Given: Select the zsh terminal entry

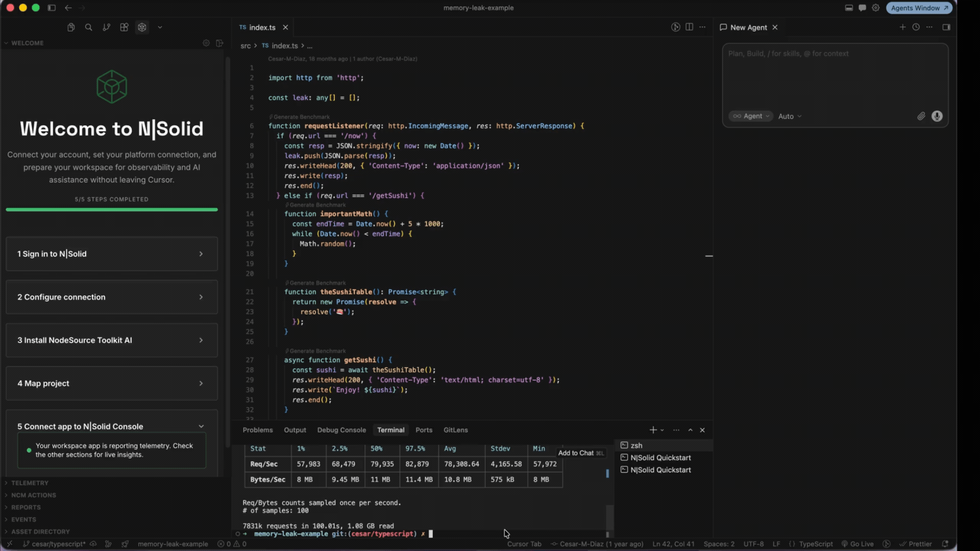Looking at the screenshot, I should (664, 445).
